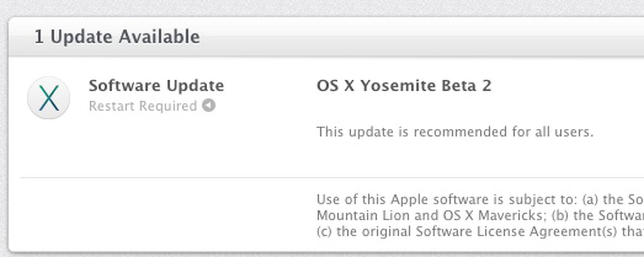Click the "OS X Yosemite Beta 2" heading
This screenshot has width=644, height=257.
click(404, 85)
